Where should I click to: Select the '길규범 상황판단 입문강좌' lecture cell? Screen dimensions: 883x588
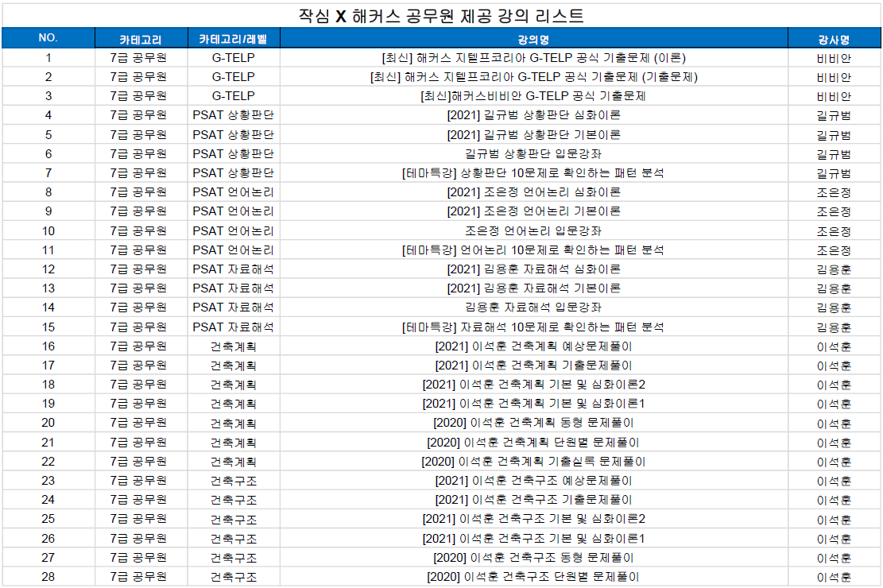click(x=533, y=154)
